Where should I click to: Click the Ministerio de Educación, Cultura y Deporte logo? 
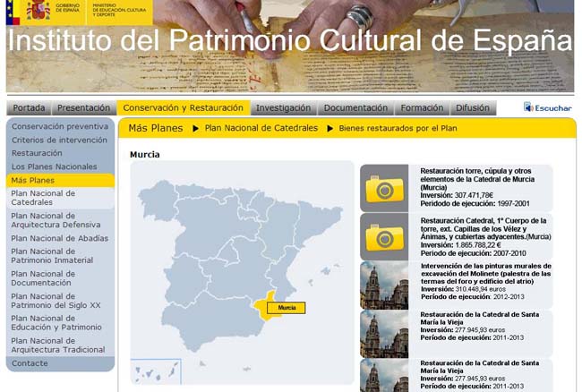[x=119, y=10]
